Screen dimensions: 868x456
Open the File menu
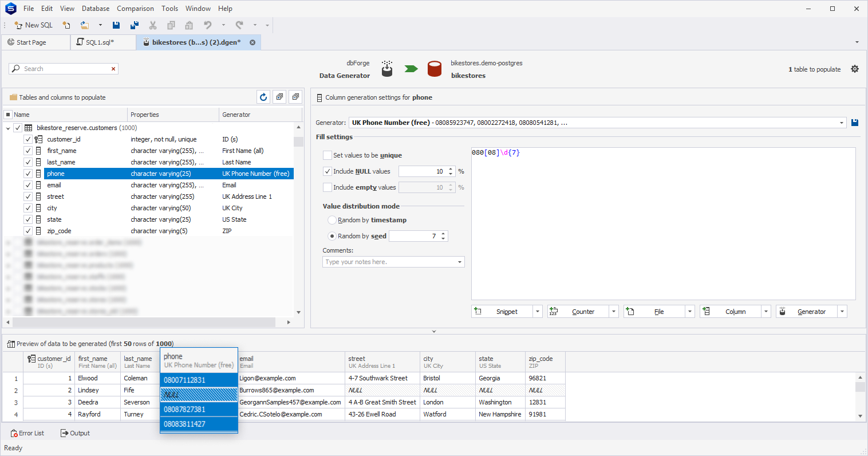pos(29,9)
